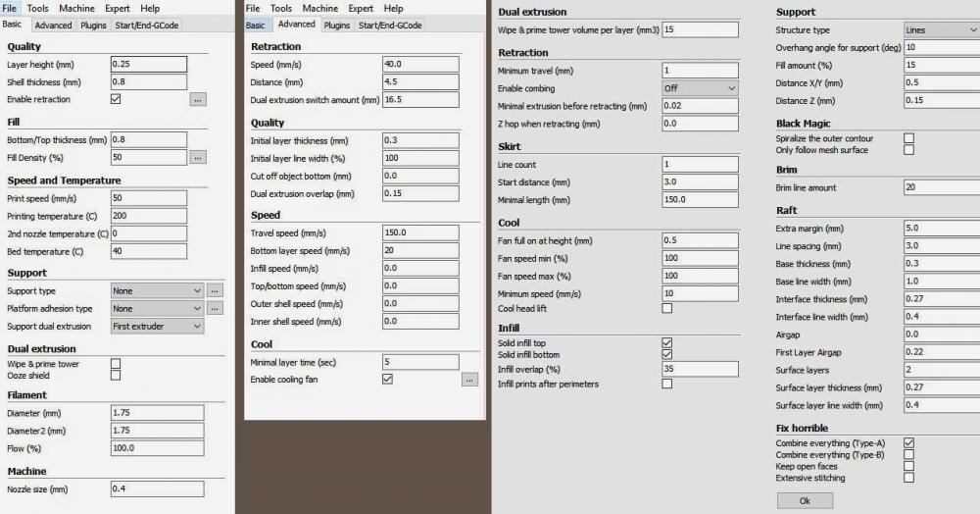
Task: Click the Brim line amount field
Action: click(941, 187)
